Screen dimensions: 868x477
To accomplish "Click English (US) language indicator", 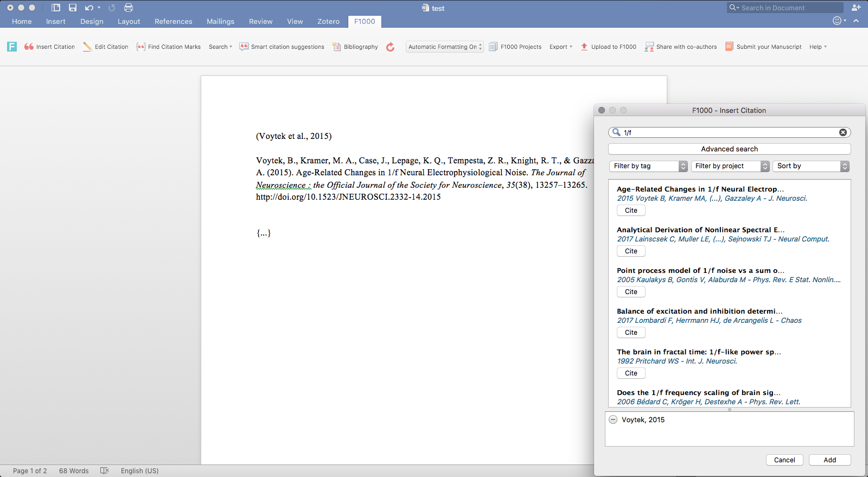I will [x=139, y=470].
